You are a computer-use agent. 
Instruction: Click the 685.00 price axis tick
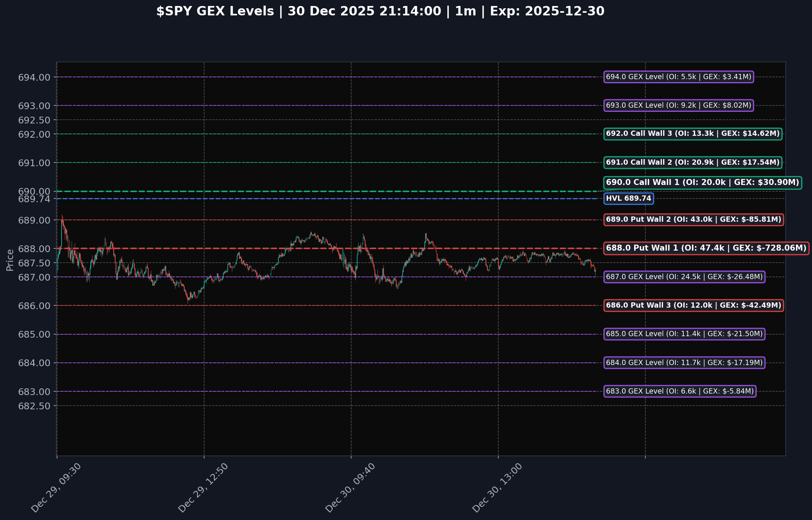coord(34,334)
